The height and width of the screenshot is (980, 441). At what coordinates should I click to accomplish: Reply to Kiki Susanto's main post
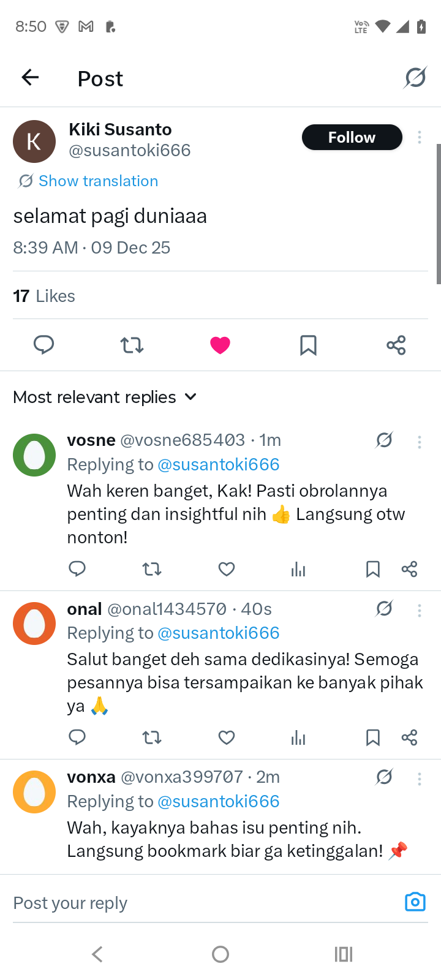(43, 345)
